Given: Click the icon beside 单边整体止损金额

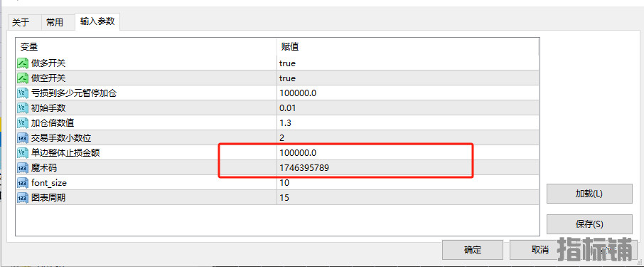Looking at the screenshot, I should [22, 153].
